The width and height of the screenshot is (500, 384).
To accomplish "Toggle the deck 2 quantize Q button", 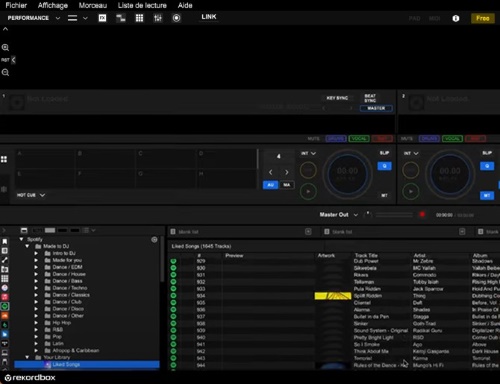I will pos(487,166).
